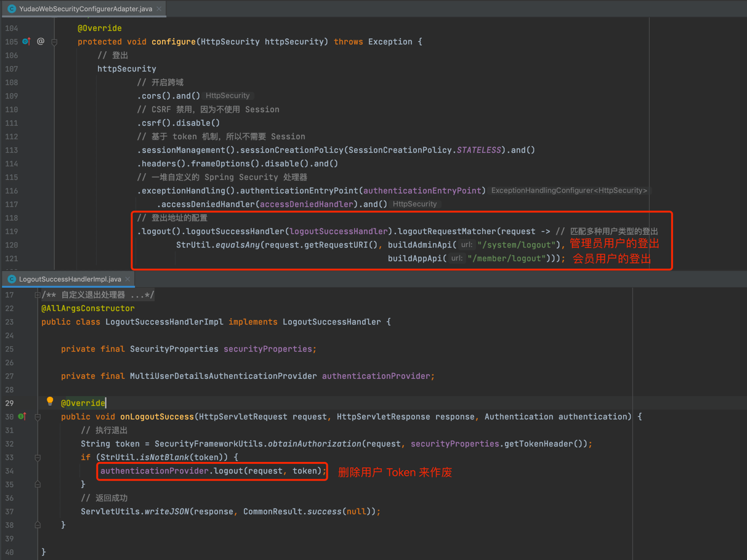Click the implements gutter icon beside onLogoutSuccess
The image size is (747, 560).
[22, 416]
